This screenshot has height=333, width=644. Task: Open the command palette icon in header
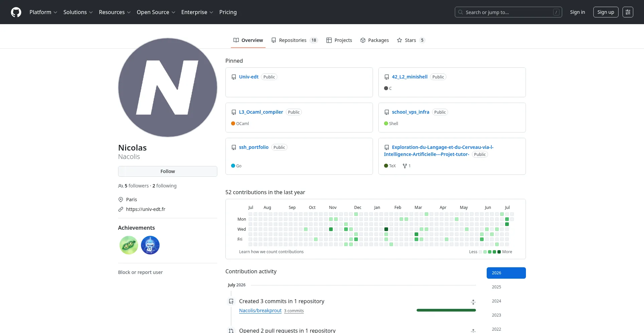pyautogui.click(x=628, y=12)
